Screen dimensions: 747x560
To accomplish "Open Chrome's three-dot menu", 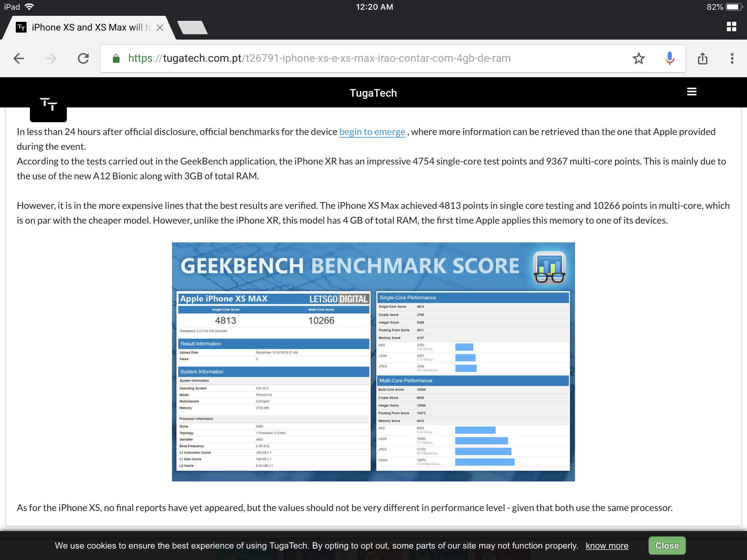I will 732,58.
